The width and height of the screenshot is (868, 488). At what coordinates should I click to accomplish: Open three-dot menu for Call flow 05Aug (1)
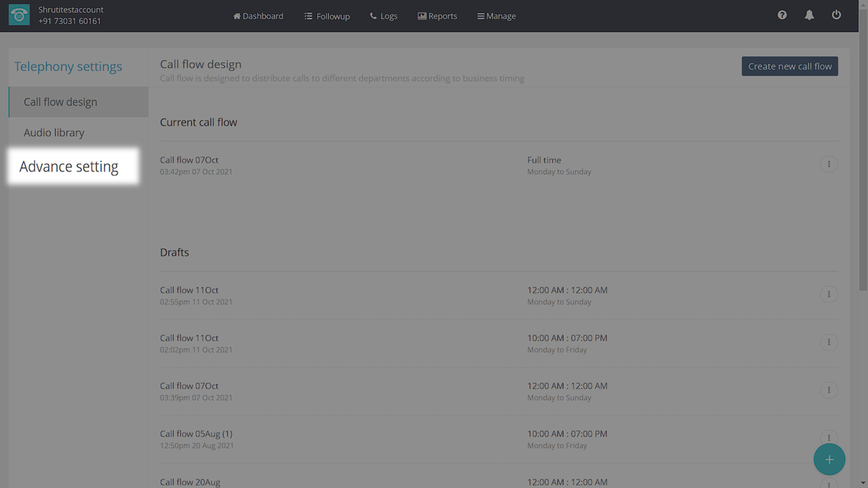[829, 437]
